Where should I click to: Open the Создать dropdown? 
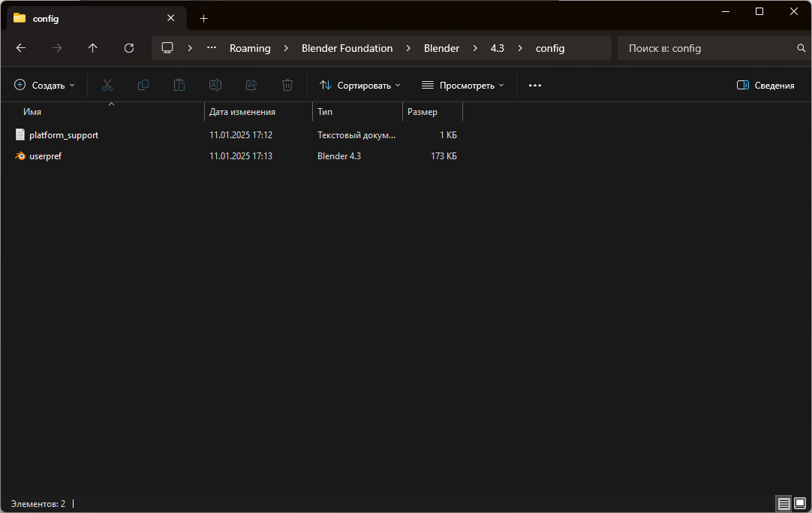pyautogui.click(x=44, y=85)
